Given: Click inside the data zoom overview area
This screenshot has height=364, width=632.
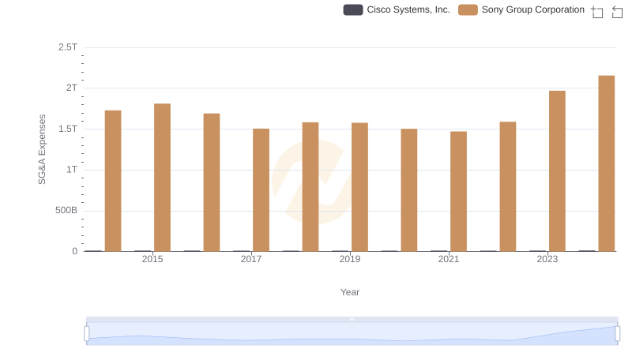Looking at the screenshot, I should (352, 334).
